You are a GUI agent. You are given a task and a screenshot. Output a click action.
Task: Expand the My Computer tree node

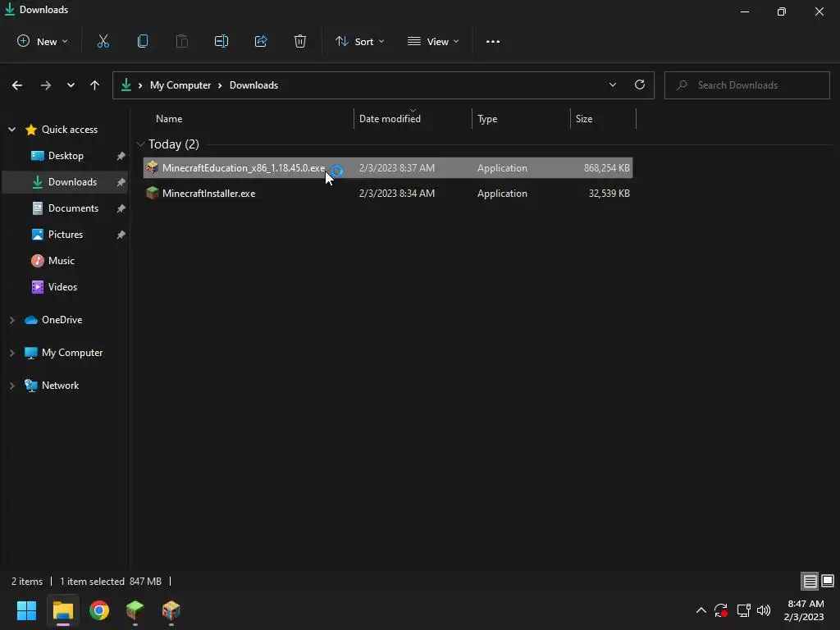[11, 353]
